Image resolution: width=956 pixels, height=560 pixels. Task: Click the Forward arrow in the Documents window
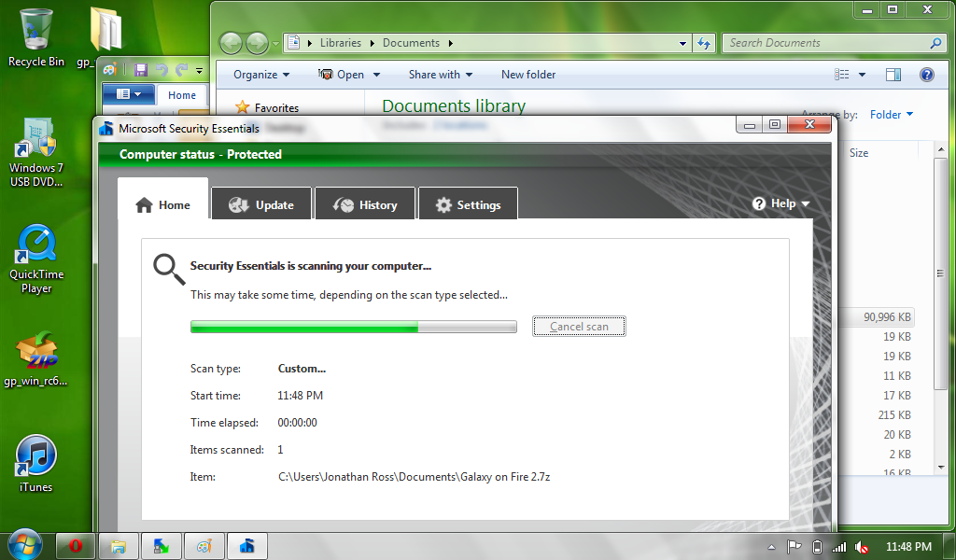point(257,43)
